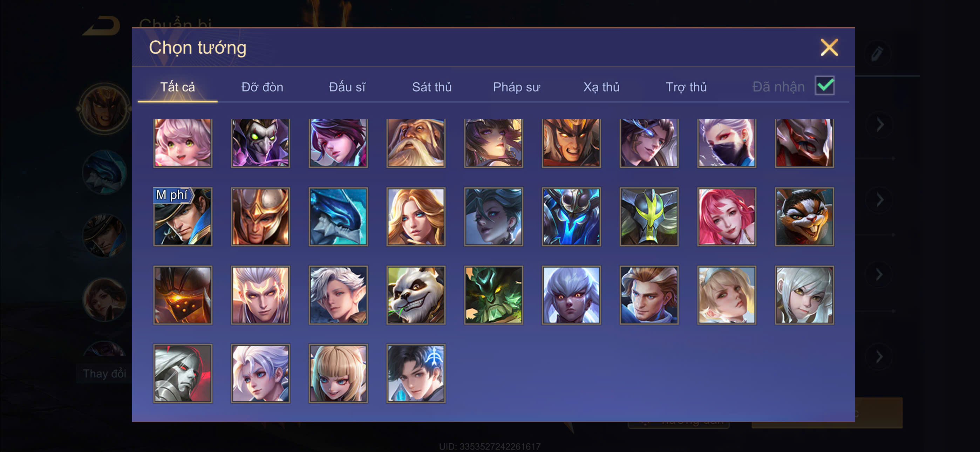Select the 'Tất cả' tab
The image size is (980, 452).
point(177,87)
